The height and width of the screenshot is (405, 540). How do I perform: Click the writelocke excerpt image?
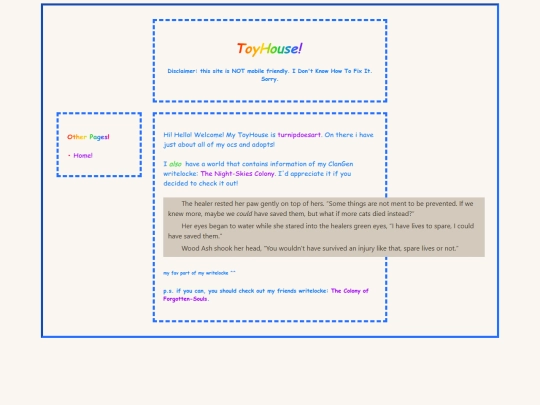pyautogui.click(x=324, y=227)
